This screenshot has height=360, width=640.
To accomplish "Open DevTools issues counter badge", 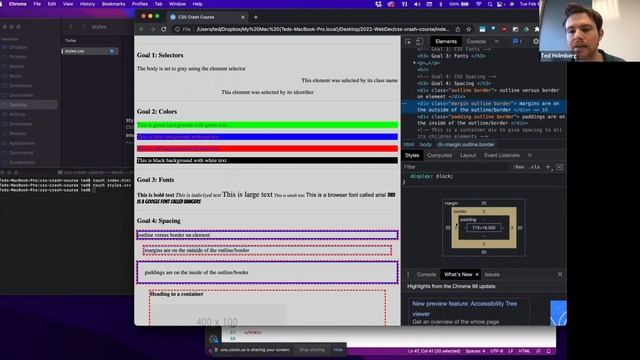I will tap(517, 42).
